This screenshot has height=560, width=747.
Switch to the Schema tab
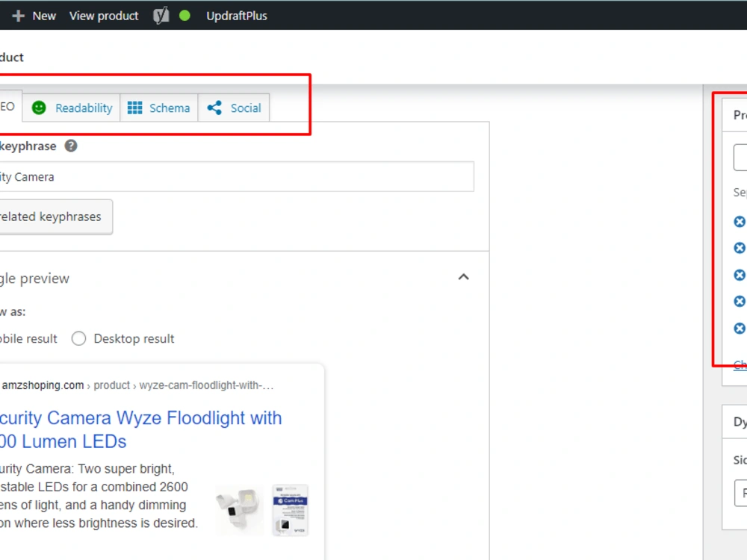pyautogui.click(x=159, y=108)
